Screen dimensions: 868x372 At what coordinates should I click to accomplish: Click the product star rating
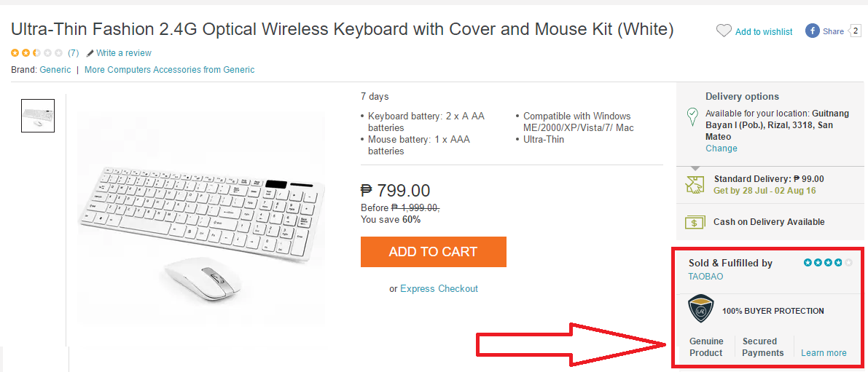(36, 53)
